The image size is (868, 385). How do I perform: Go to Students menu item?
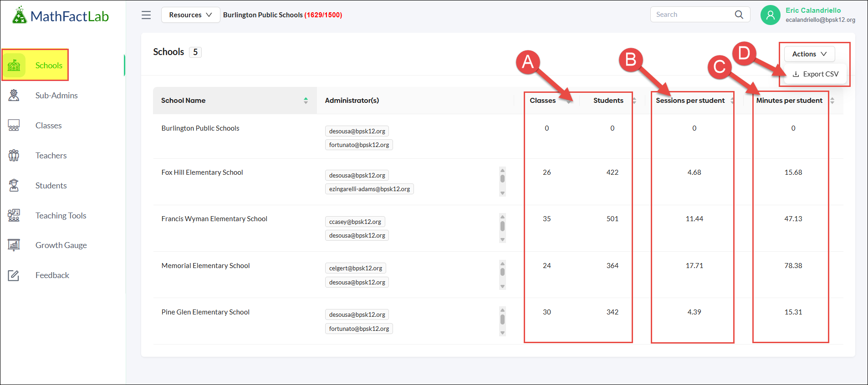(x=51, y=186)
